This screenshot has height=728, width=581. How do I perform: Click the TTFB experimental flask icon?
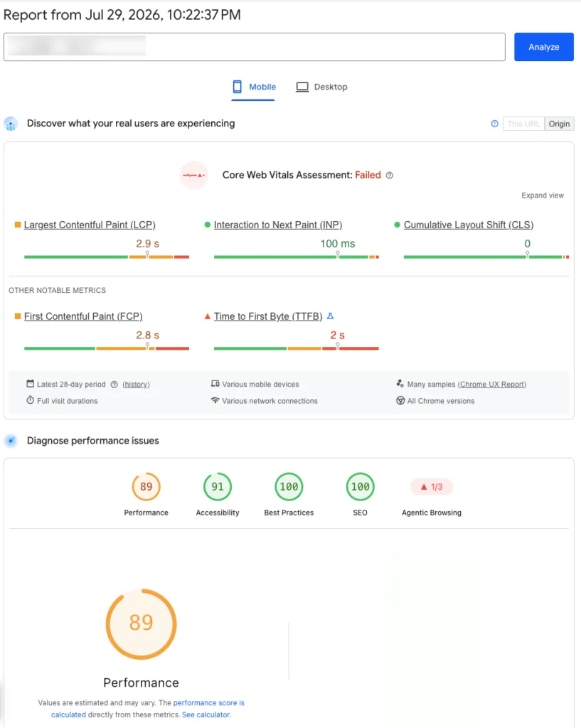click(x=330, y=316)
